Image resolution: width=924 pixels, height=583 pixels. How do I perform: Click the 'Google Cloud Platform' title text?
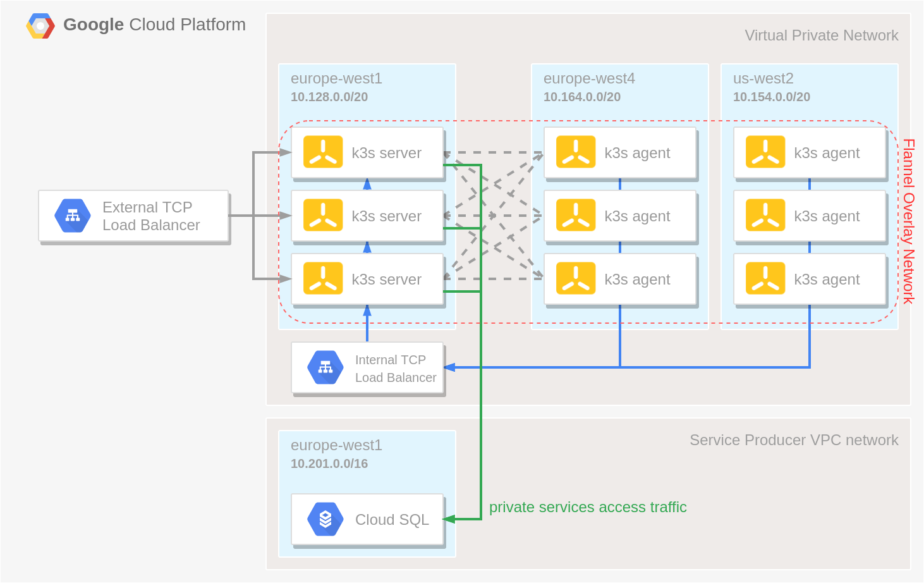point(154,25)
